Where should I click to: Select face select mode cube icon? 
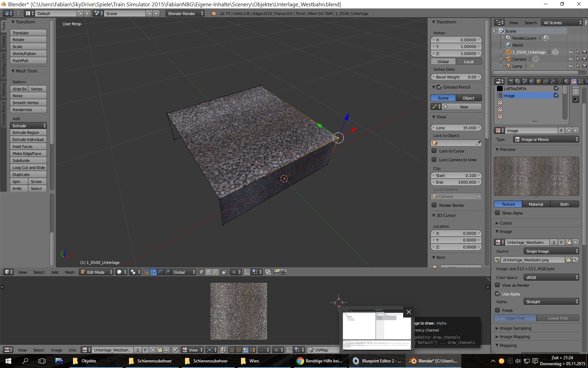(x=215, y=272)
